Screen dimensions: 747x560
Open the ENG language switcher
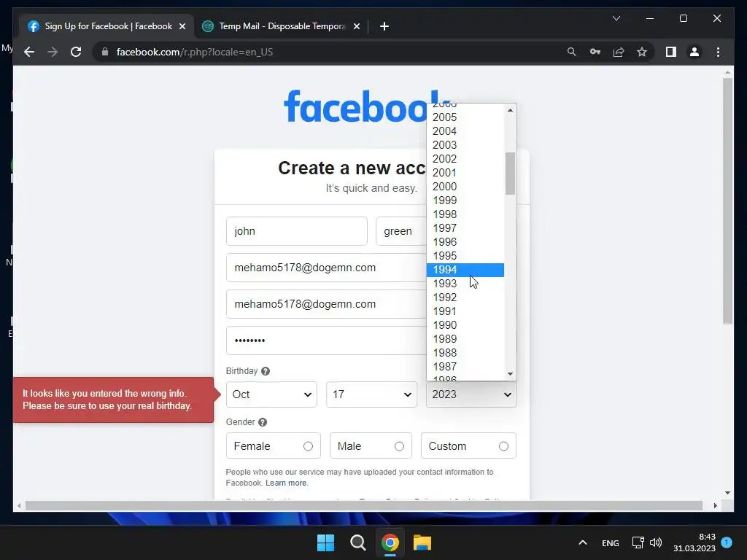[x=611, y=542]
